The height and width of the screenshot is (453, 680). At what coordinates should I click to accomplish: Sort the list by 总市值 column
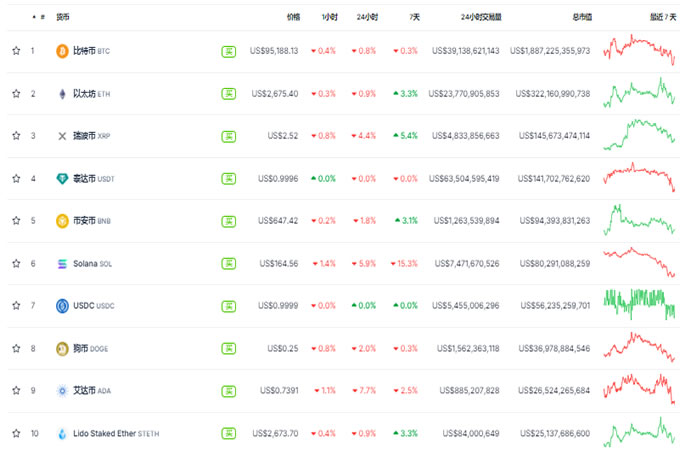(580, 17)
